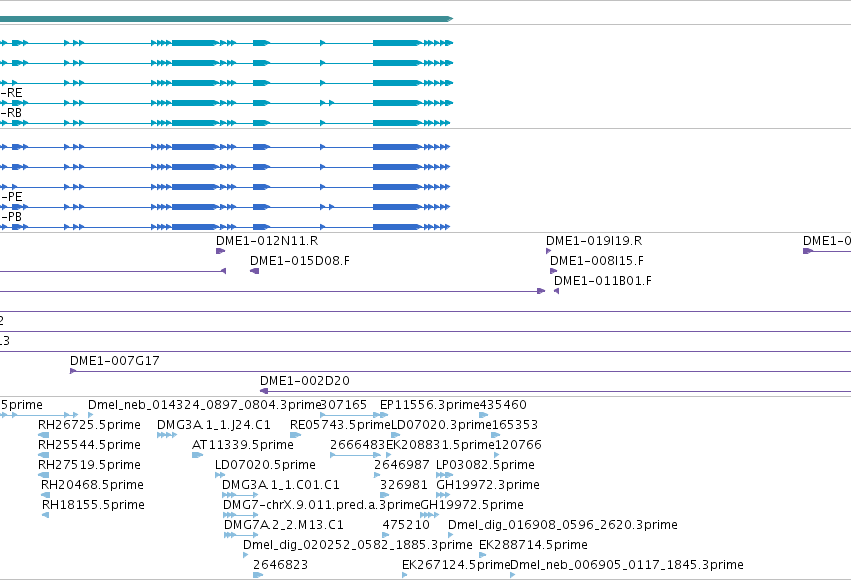Image resolution: width=851 pixels, height=580 pixels.
Task: Open feature DME1-019I19.R
Action: 594,241
